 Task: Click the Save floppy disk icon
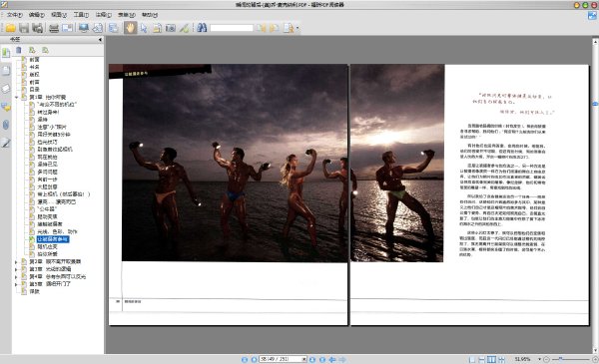point(24,28)
